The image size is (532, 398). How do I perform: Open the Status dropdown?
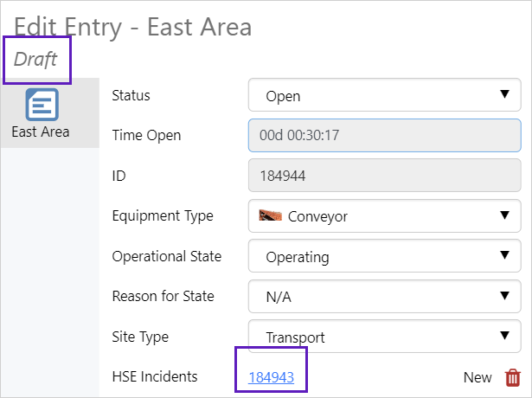point(384,95)
